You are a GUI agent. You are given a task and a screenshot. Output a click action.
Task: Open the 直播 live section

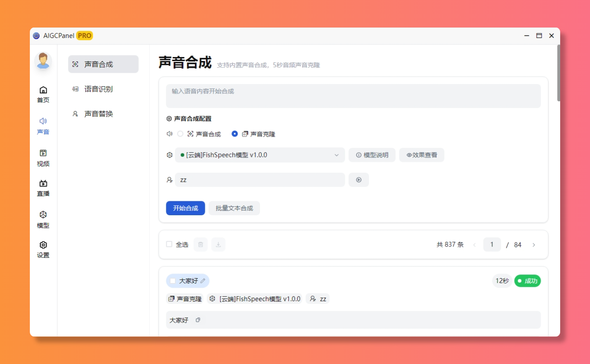pos(43,188)
